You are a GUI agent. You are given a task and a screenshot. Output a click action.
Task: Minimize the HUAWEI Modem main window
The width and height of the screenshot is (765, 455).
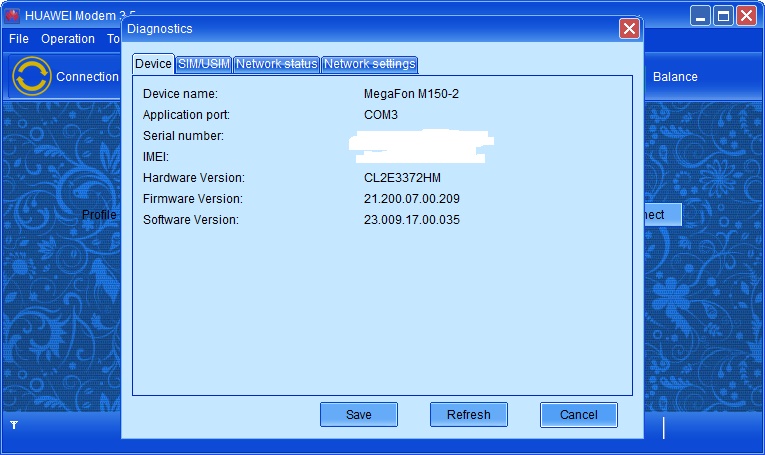[x=700, y=16]
